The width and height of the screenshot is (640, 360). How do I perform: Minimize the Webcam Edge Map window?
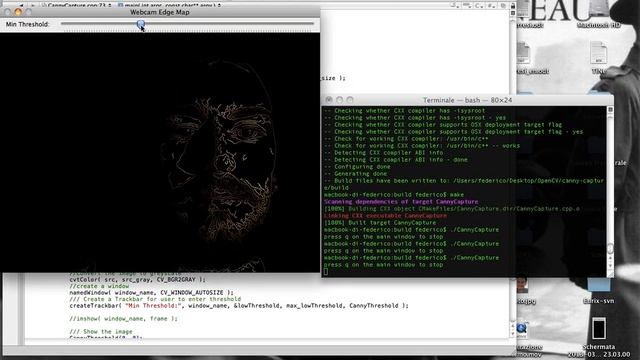pyautogui.click(x=18, y=12)
